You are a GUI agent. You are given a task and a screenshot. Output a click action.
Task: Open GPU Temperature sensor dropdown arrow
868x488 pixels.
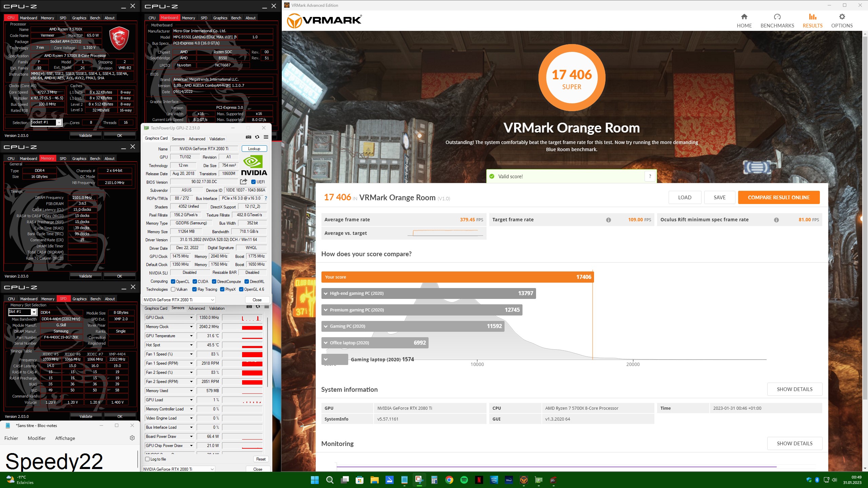pyautogui.click(x=191, y=336)
